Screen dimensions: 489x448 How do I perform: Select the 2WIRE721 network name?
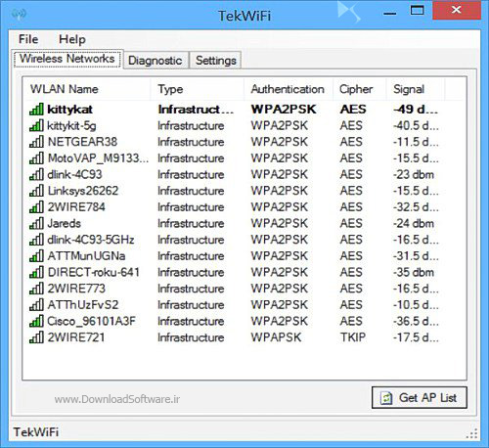(76, 337)
